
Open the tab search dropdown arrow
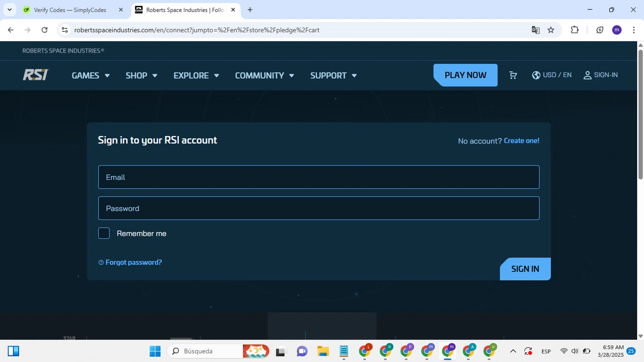point(9,10)
